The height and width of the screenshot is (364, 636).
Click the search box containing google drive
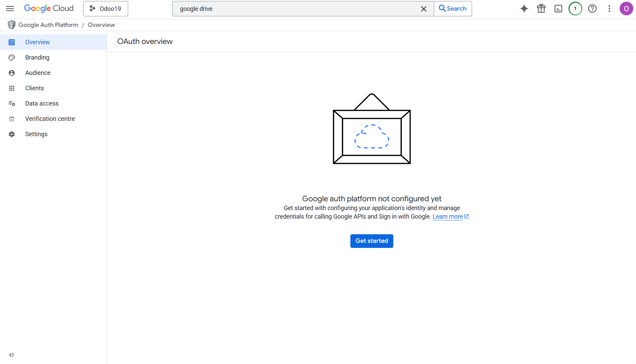click(297, 9)
